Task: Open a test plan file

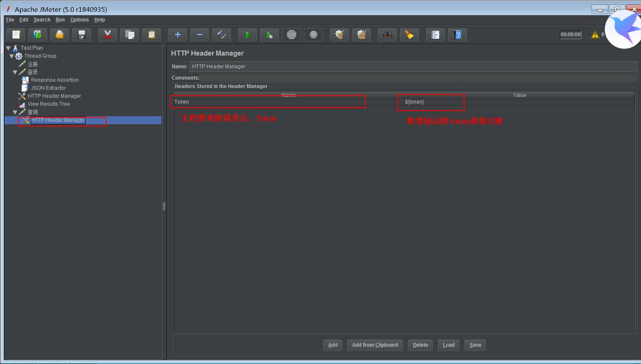Action: [60, 35]
